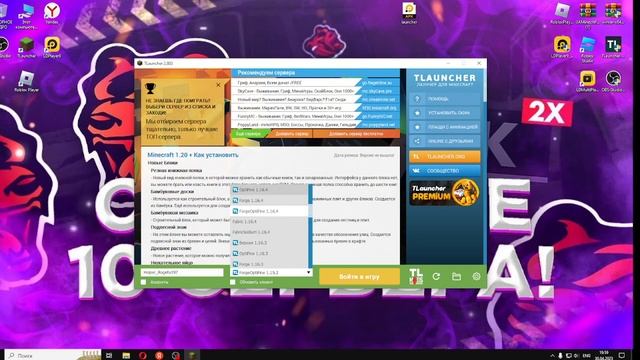The height and width of the screenshot is (360, 640).
Task: Click the blue 'Сообщество' VK button
Action: (444, 171)
